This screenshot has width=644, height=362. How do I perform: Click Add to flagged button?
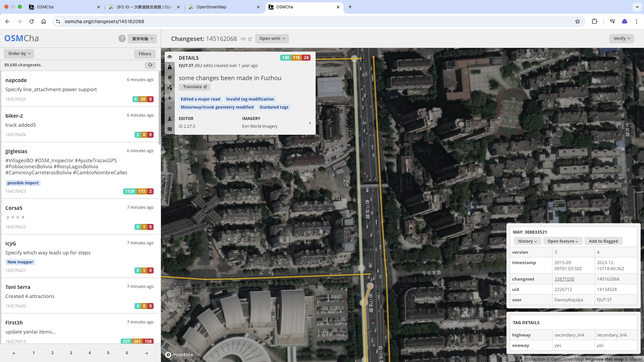(603, 241)
